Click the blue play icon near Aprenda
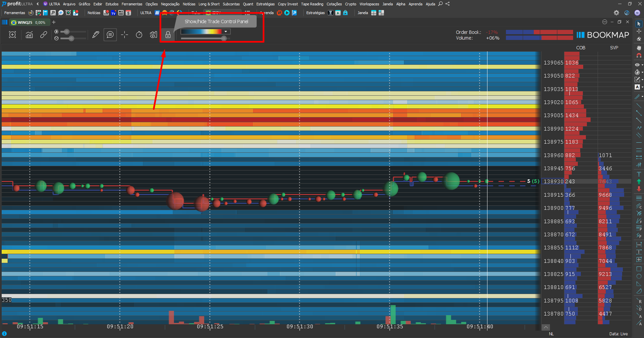 pos(287,13)
